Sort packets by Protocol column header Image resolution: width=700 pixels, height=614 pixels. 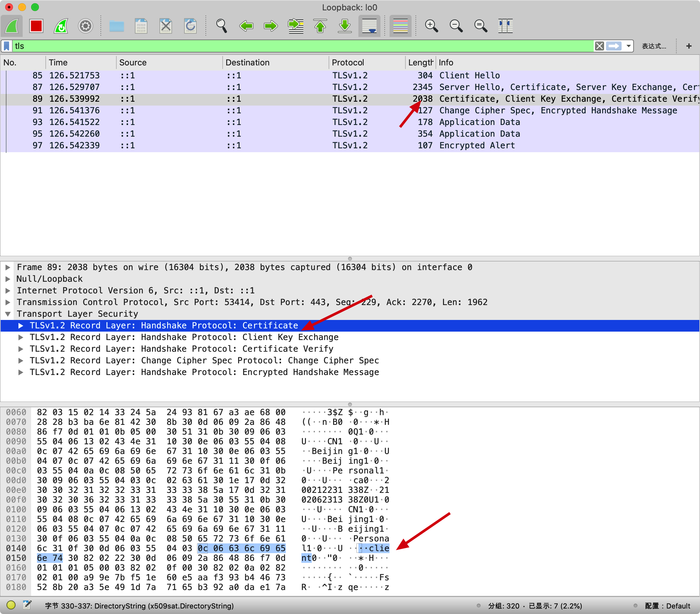coord(348,63)
